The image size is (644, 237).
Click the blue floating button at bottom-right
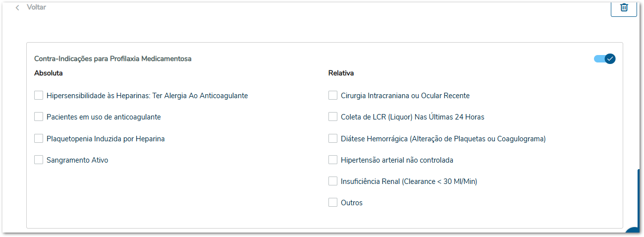tap(634, 232)
